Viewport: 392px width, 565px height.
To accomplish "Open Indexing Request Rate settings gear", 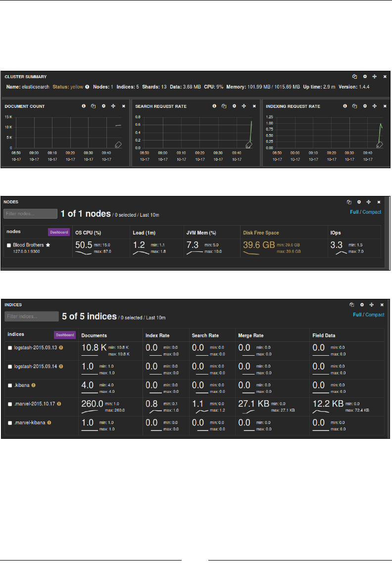I will pos(365,106).
